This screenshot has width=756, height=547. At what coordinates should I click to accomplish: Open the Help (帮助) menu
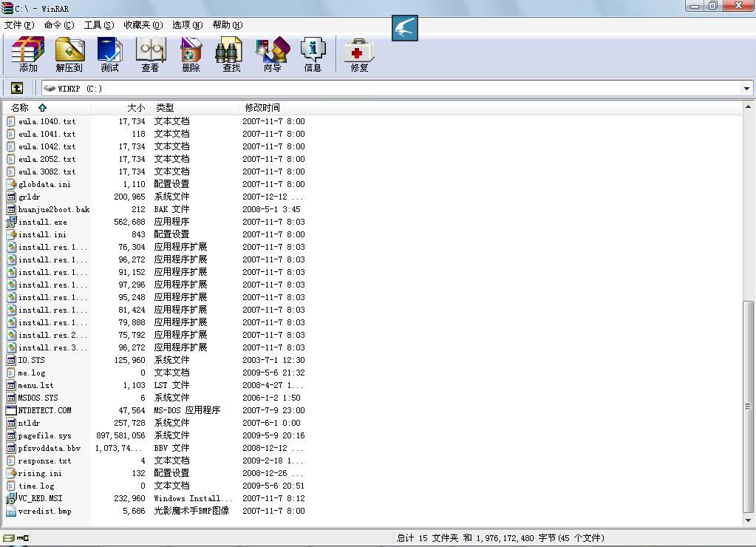point(228,25)
